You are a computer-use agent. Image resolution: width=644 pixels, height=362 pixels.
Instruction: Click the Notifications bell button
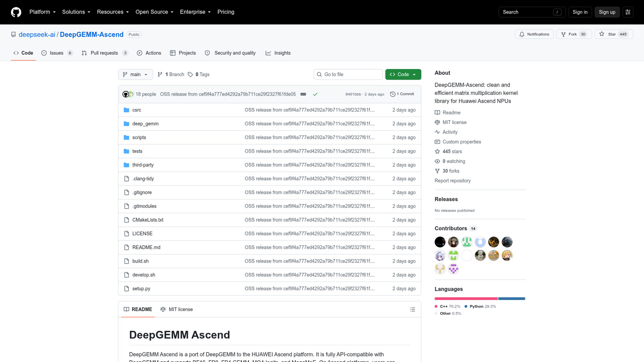click(534, 34)
